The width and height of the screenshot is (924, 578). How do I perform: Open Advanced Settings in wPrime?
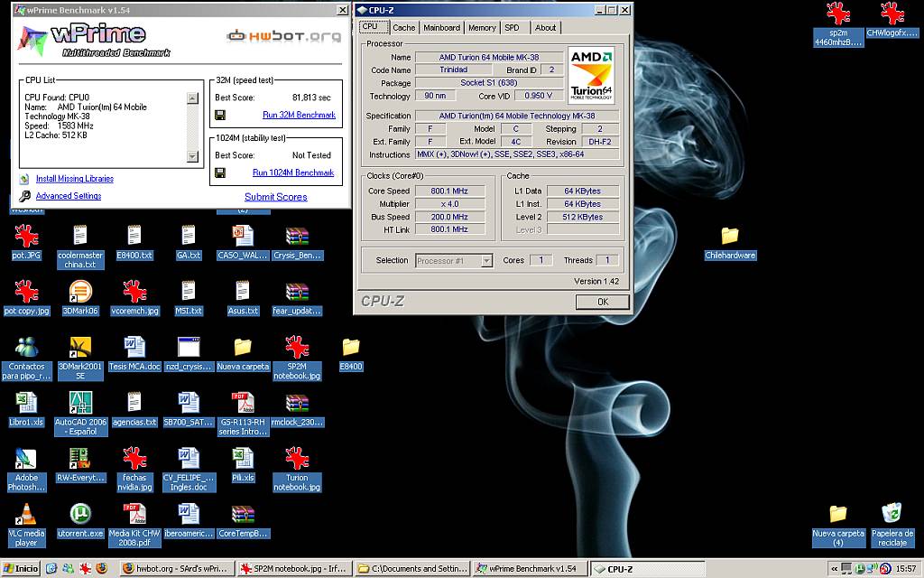69,196
